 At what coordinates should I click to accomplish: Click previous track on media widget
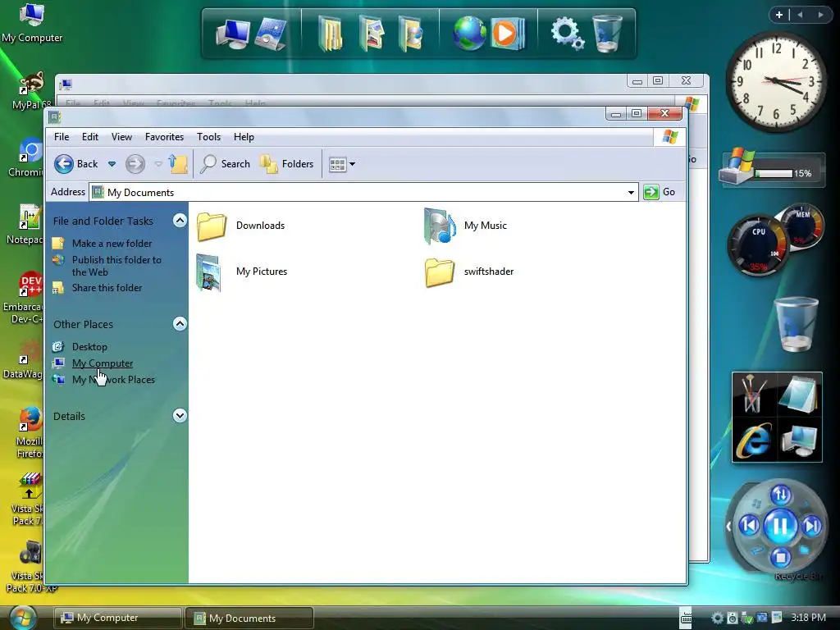[749, 526]
